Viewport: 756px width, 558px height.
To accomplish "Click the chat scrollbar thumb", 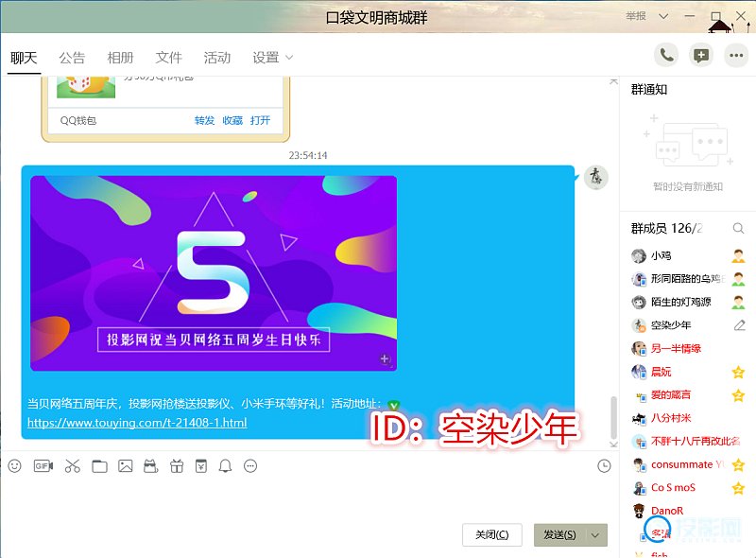I will click(613, 417).
